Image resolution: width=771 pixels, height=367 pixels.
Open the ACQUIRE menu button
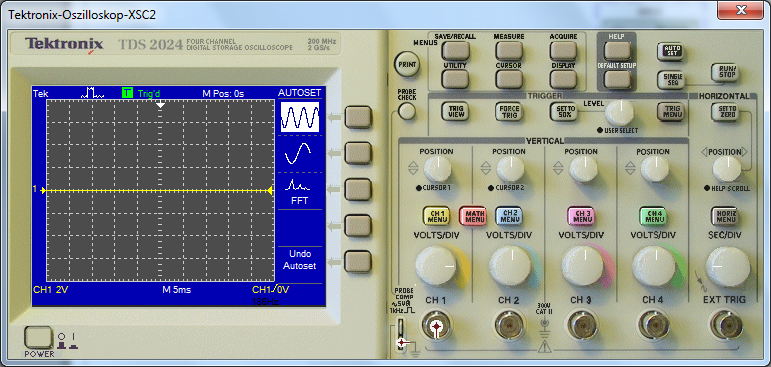pos(563,50)
